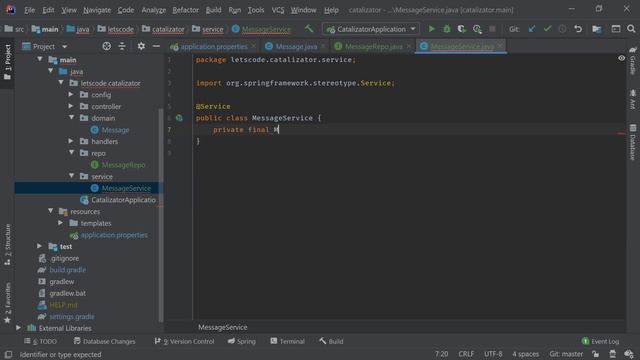Screen dimensions: 640x360
Task: Open project structure icon
Action: (x=597, y=29)
